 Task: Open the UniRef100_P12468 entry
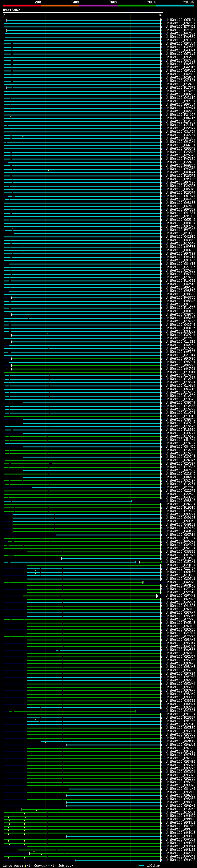180,84
